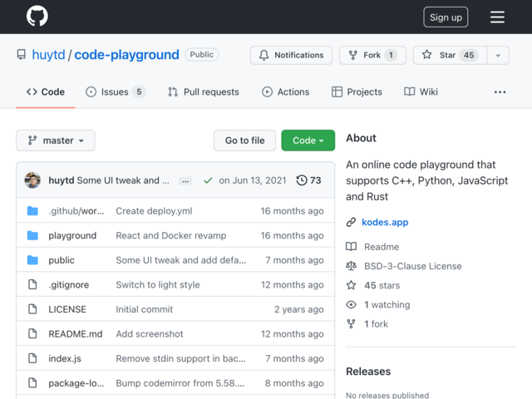Open the .github/workflows folder icon
This screenshot has height=399, width=532.
(x=32, y=210)
